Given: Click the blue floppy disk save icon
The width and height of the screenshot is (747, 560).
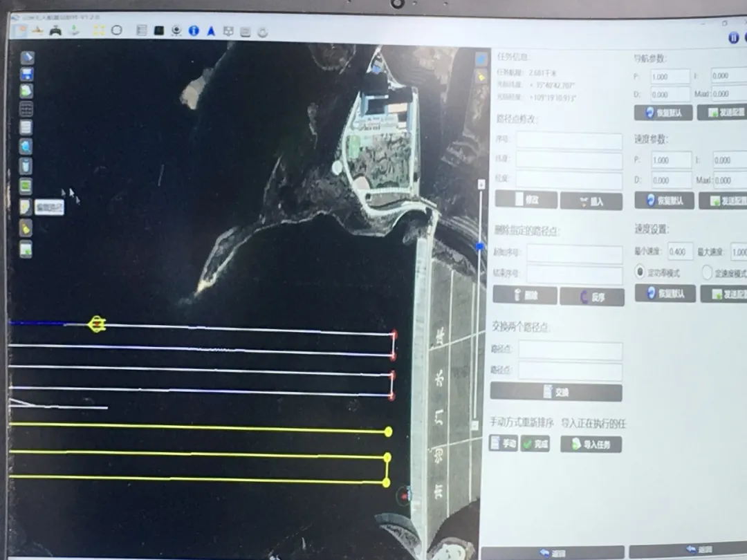Looking at the screenshot, I should coord(27,74).
